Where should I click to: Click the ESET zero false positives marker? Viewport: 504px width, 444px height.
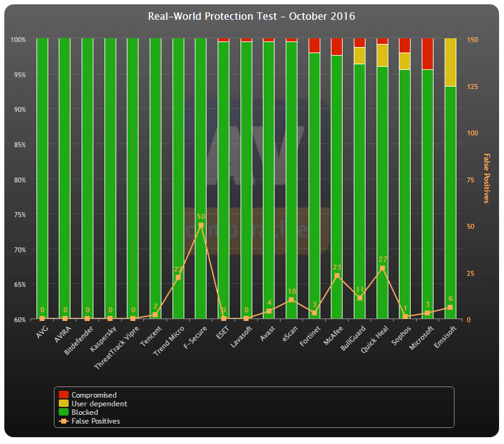click(224, 318)
